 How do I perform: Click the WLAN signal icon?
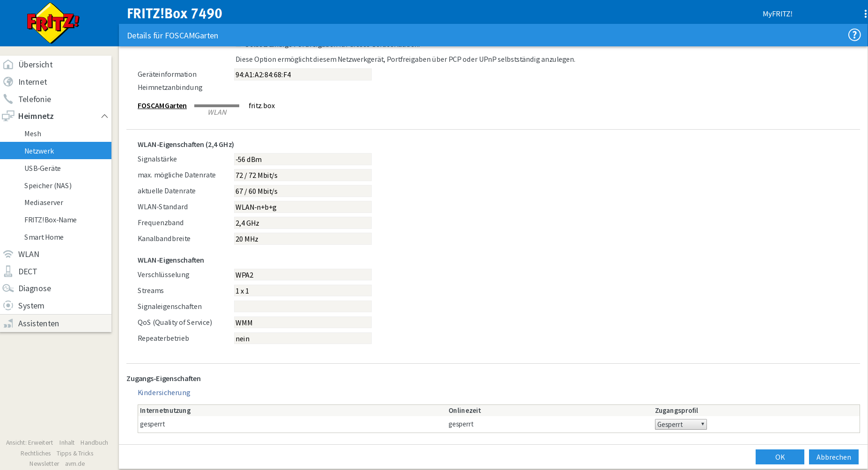click(8, 254)
